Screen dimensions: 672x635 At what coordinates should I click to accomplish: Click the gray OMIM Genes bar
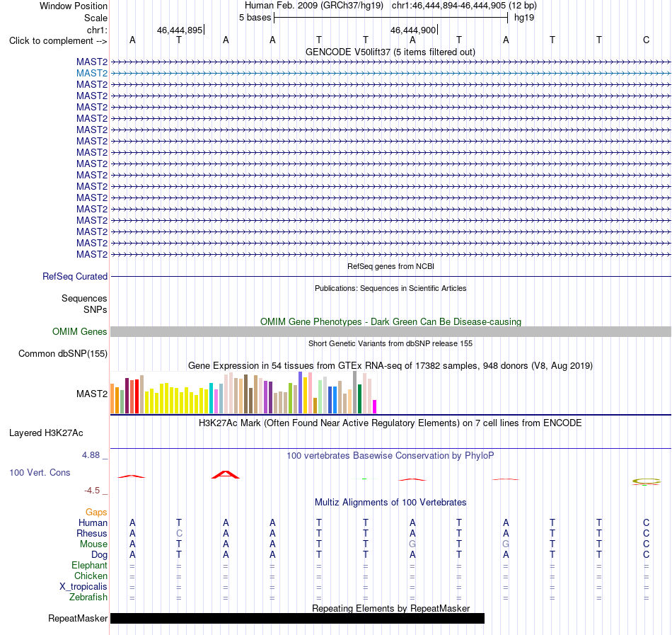click(x=391, y=331)
